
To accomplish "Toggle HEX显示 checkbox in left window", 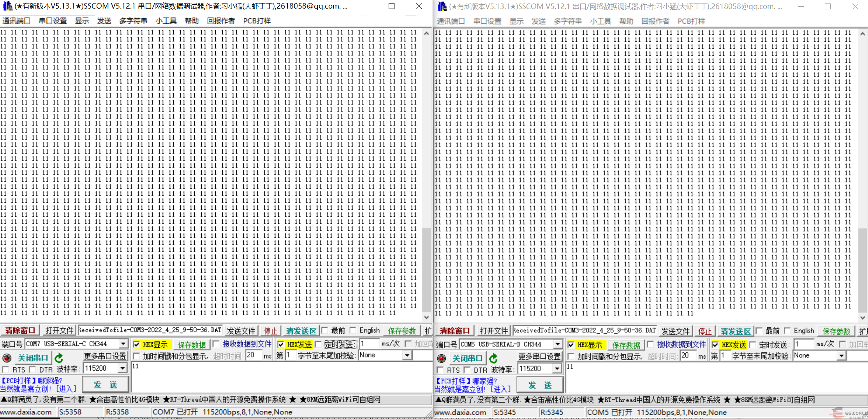I will pos(137,345).
